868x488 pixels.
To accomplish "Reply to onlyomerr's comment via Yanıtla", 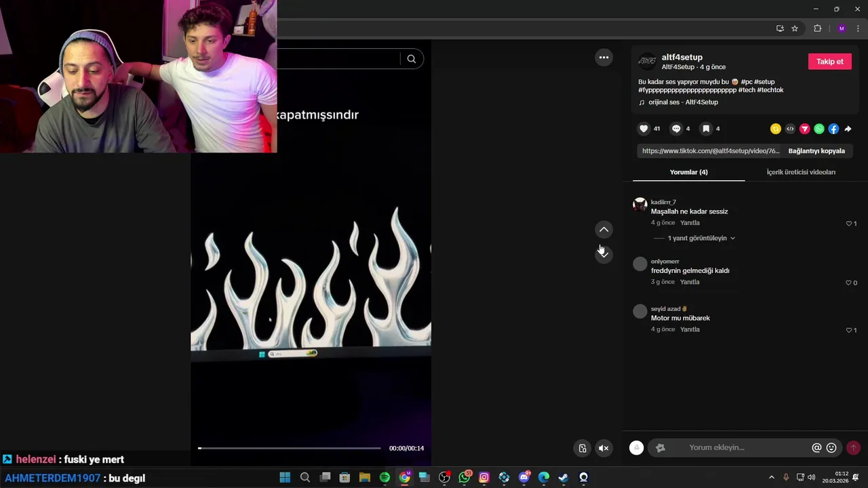I will tap(690, 282).
